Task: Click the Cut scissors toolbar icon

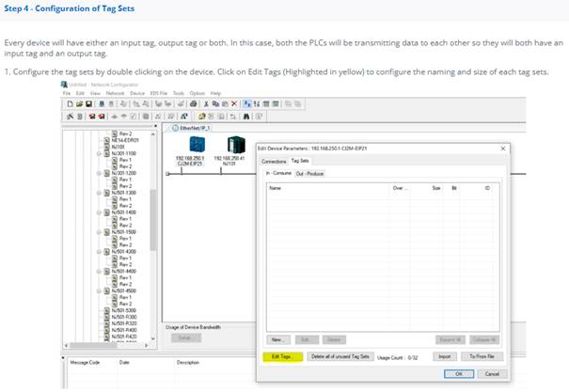Action: [206, 104]
